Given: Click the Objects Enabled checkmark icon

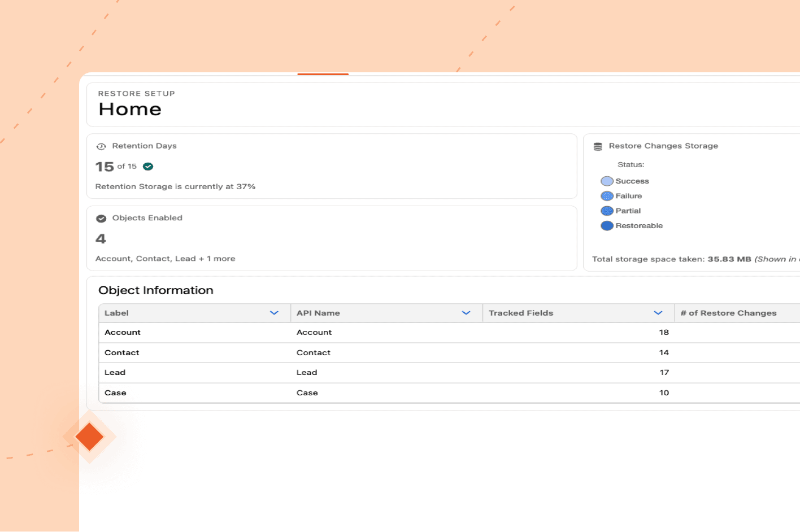Looking at the screenshot, I should [101, 219].
